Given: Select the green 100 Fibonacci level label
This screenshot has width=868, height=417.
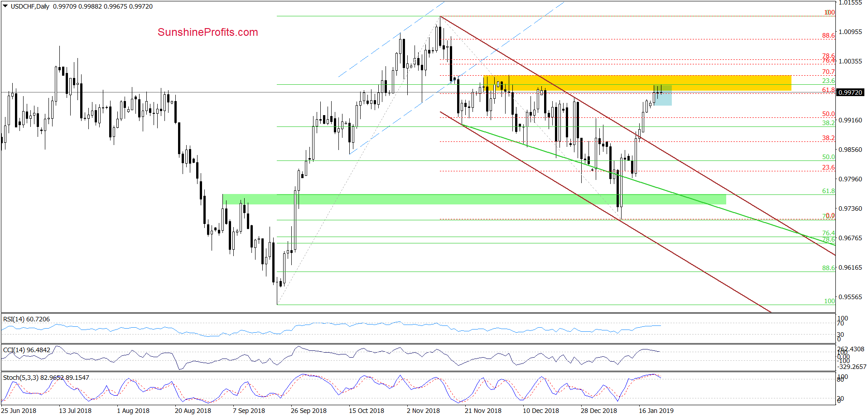Looking at the screenshot, I should pyautogui.click(x=829, y=301).
